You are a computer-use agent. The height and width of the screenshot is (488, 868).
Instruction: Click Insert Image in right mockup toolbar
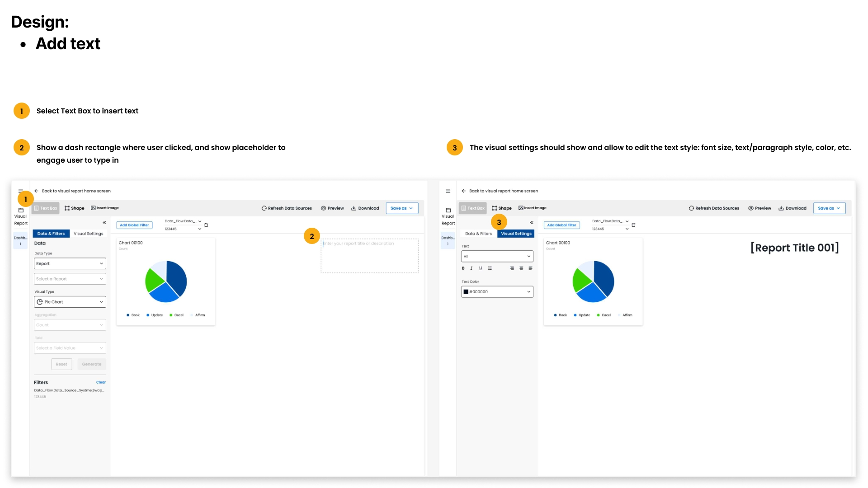tap(533, 208)
